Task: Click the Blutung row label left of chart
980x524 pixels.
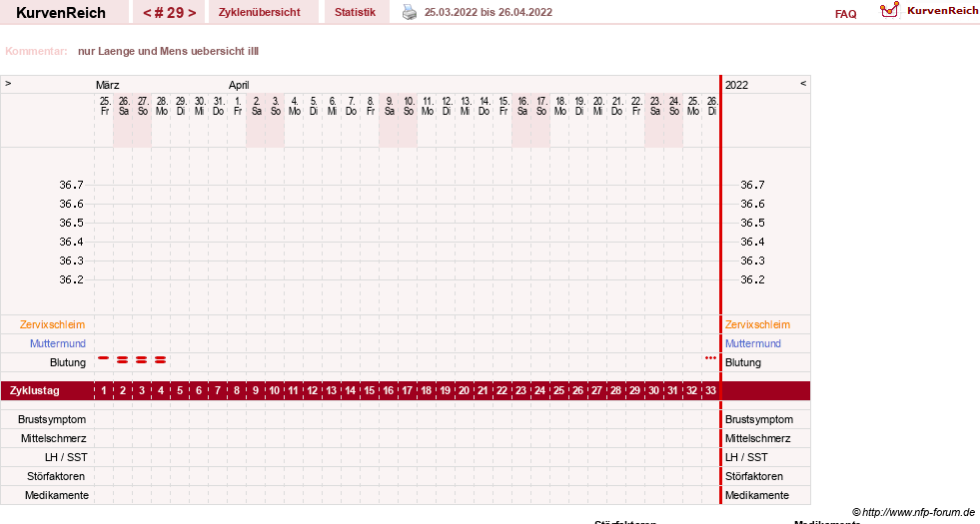Action: click(x=68, y=363)
